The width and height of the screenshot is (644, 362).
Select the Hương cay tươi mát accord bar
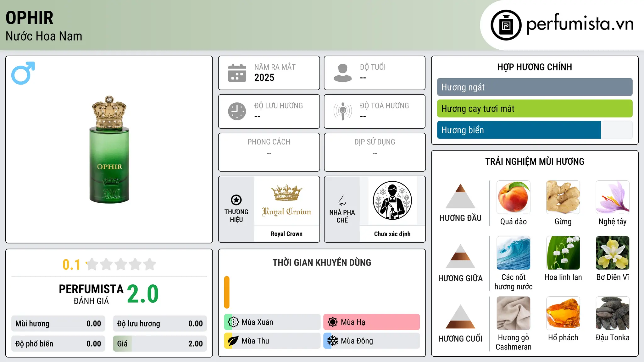535,108
